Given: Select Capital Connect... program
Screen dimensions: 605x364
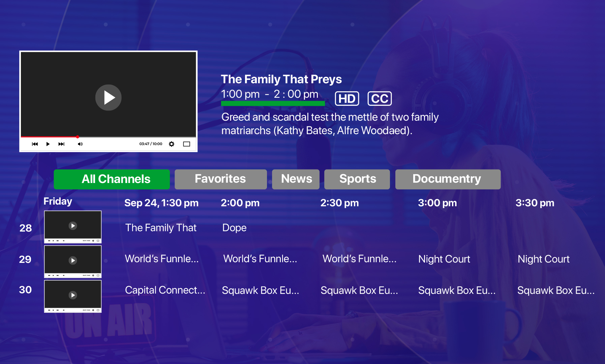Looking at the screenshot, I should coord(165,290).
